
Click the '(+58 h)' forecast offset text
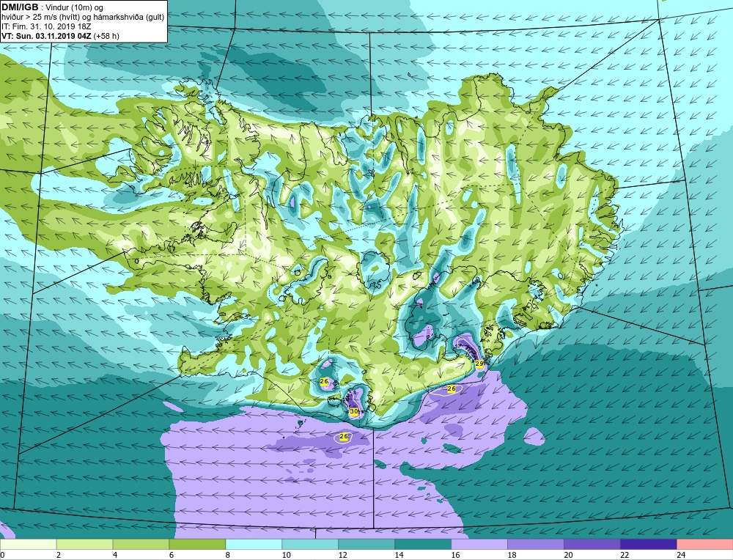click(106, 36)
